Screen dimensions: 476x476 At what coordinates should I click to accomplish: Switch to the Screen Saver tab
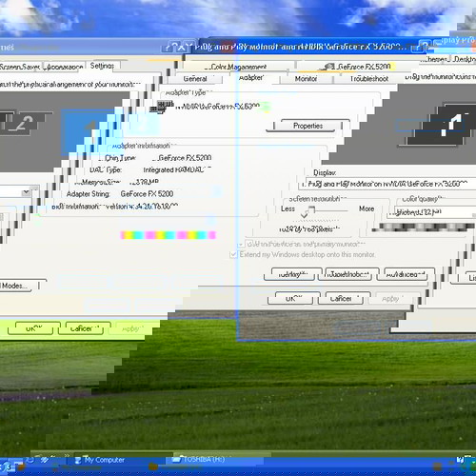click(20, 67)
